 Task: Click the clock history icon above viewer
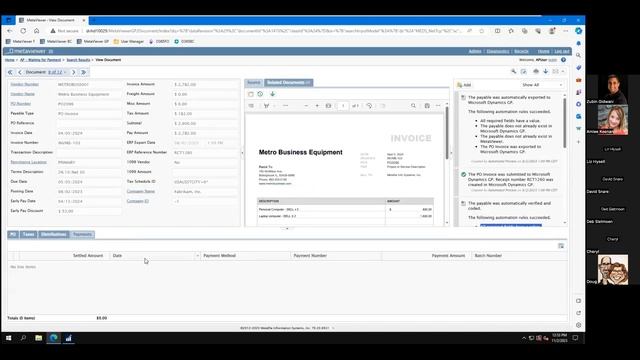coord(260,94)
